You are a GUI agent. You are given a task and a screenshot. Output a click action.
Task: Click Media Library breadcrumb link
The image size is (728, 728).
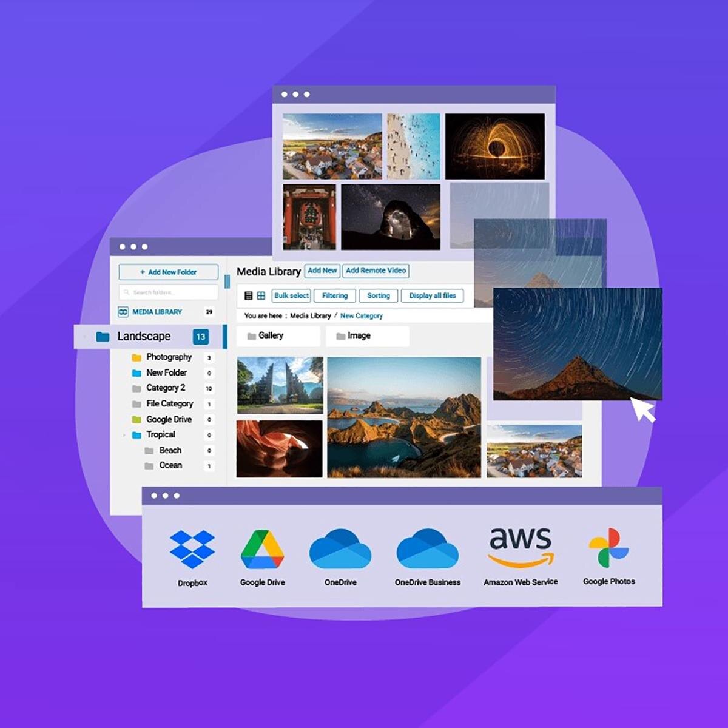tap(310, 316)
